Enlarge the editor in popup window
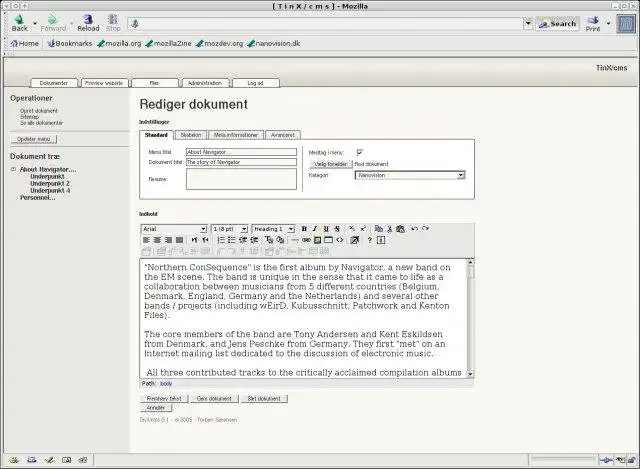The width and height of the screenshot is (640, 469). pos(354,240)
